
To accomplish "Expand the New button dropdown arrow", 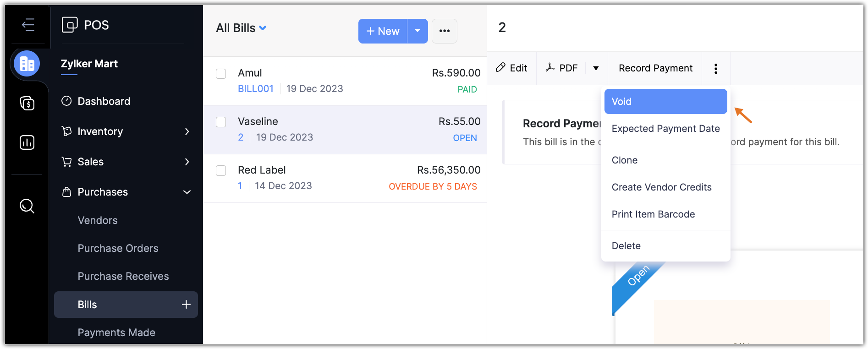I will click(x=418, y=31).
